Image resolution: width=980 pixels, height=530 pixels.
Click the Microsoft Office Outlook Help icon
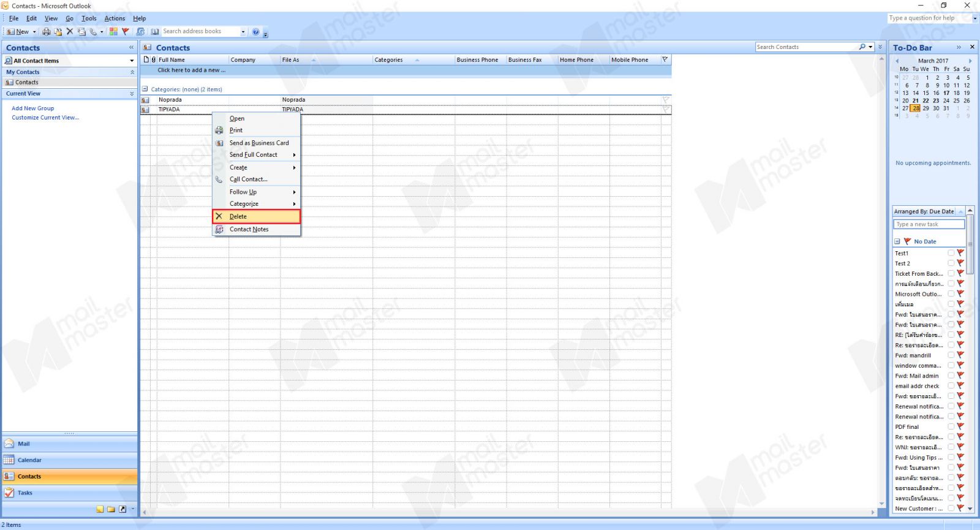[x=256, y=31]
